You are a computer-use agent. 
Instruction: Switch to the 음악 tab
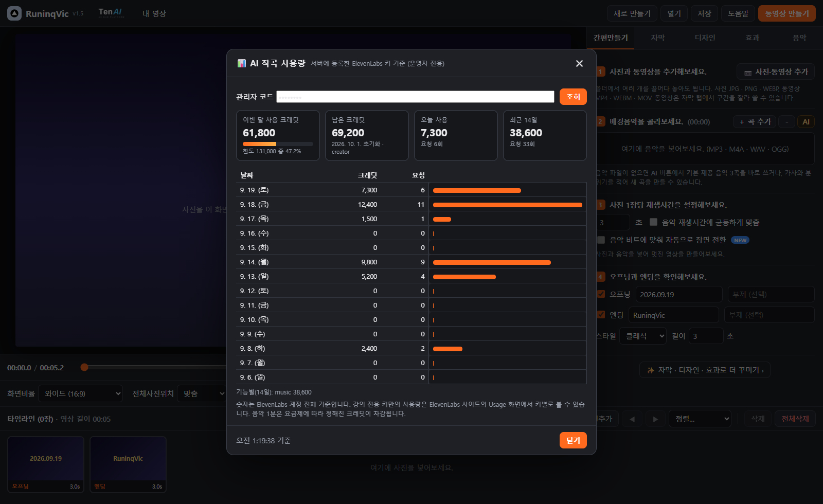click(799, 38)
